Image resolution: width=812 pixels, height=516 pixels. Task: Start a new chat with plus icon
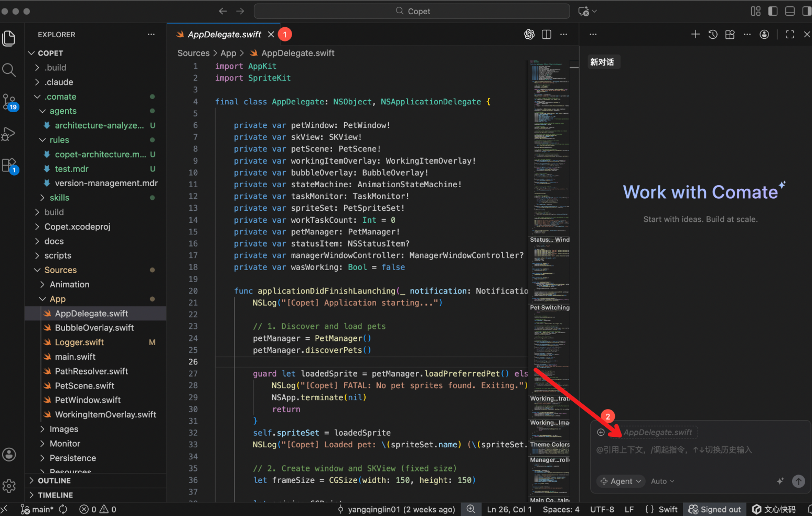pyautogui.click(x=696, y=35)
